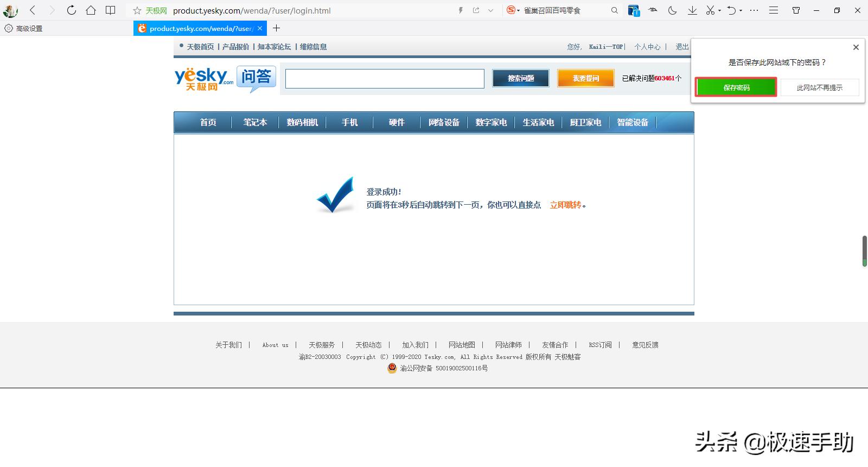Select the 笔记本 navigation item
The image size is (868, 467).
tap(255, 122)
